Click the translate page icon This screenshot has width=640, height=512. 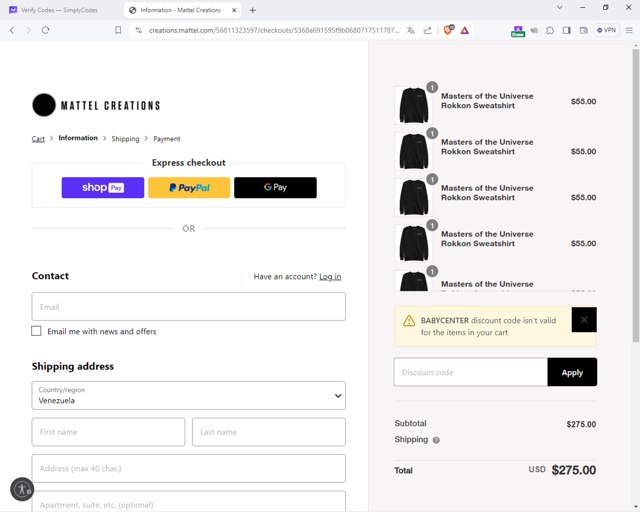411,30
